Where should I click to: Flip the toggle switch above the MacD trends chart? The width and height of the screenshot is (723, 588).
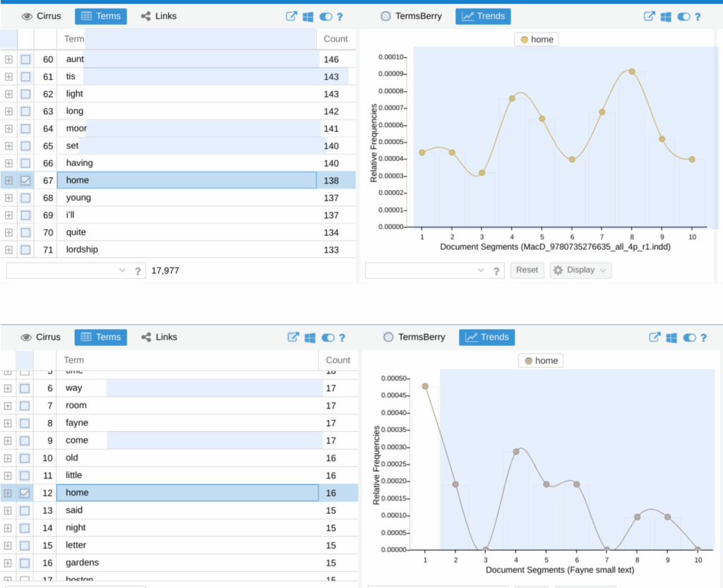pyautogui.click(x=683, y=16)
